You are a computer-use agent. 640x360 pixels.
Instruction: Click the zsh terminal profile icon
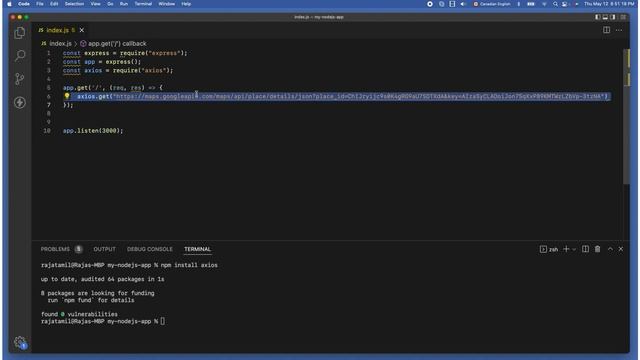(x=543, y=249)
